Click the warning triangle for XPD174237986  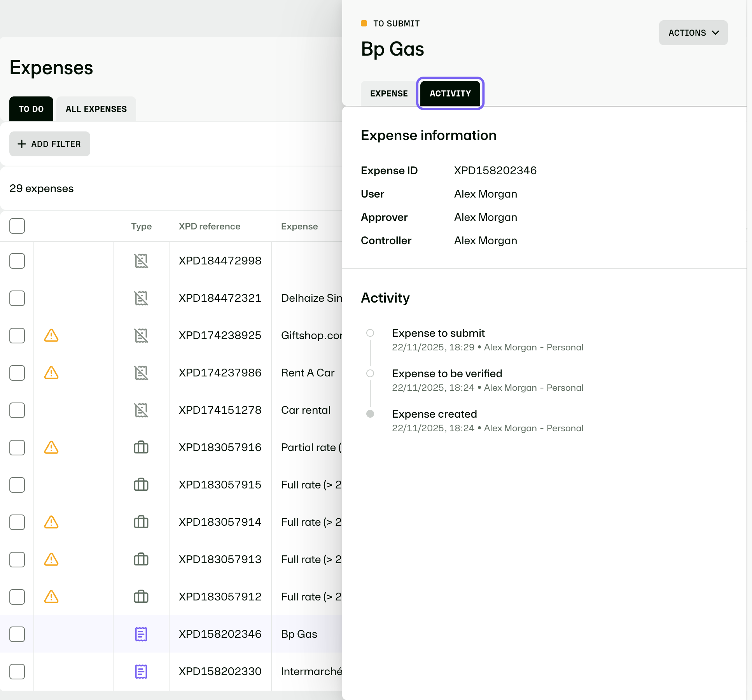pos(51,373)
